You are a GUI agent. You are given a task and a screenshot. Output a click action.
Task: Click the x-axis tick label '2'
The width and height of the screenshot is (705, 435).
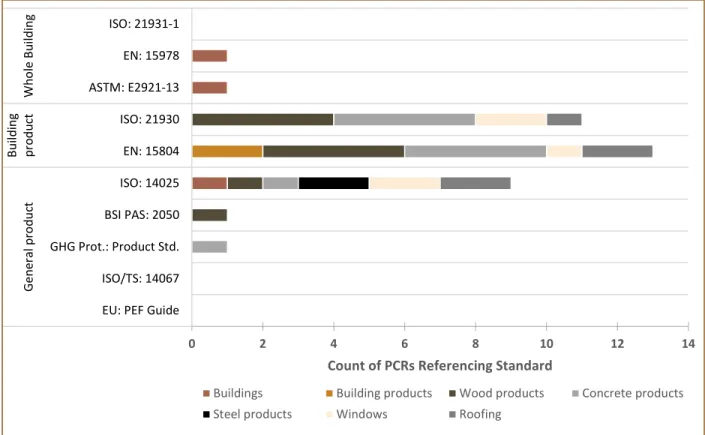pyautogui.click(x=263, y=344)
